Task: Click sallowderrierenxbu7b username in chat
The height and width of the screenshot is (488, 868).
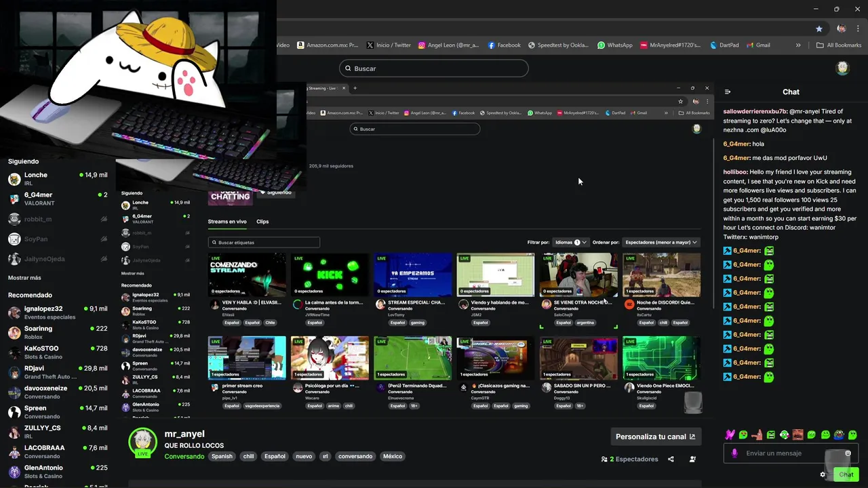Action: [x=754, y=111]
